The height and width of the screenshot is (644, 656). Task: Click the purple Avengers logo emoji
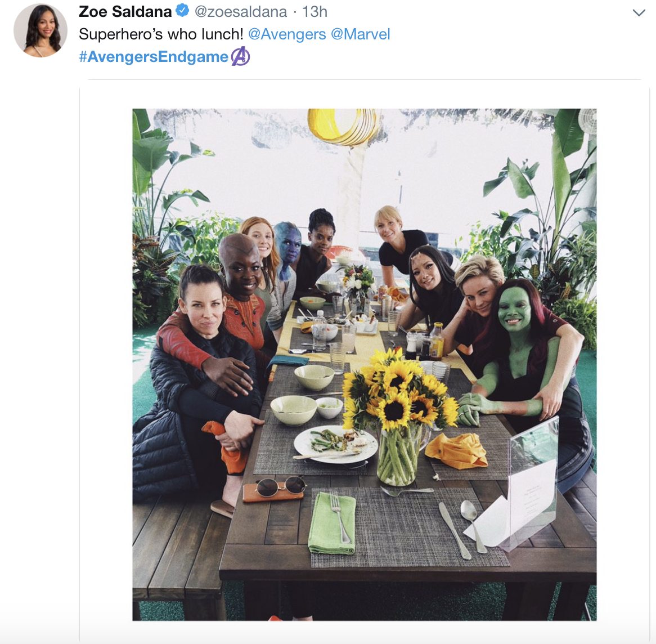click(x=241, y=56)
